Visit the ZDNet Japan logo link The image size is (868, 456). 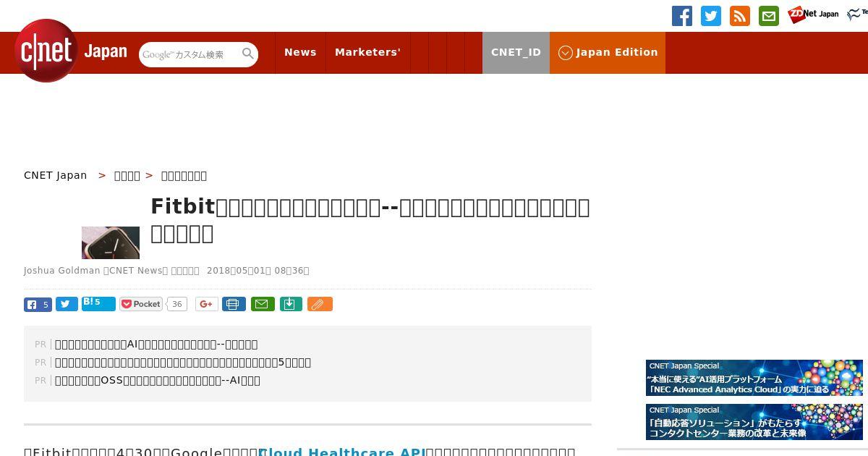(x=813, y=14)
